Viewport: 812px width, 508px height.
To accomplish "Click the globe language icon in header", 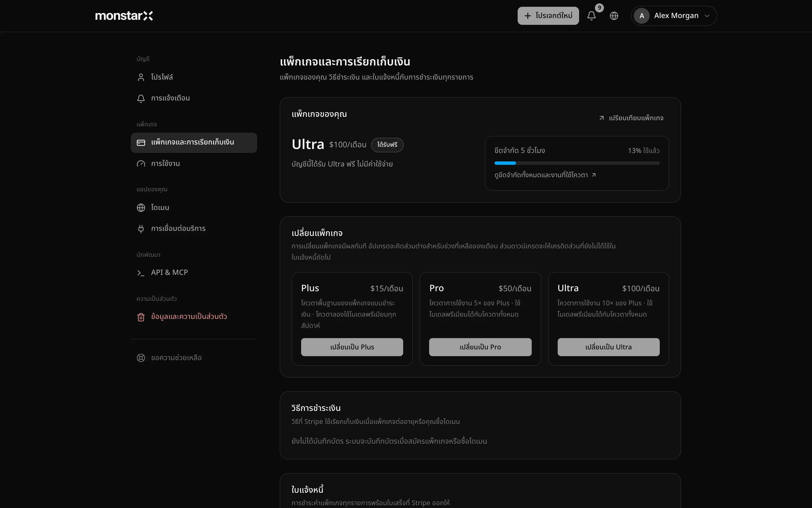I will tap(614, 16).
